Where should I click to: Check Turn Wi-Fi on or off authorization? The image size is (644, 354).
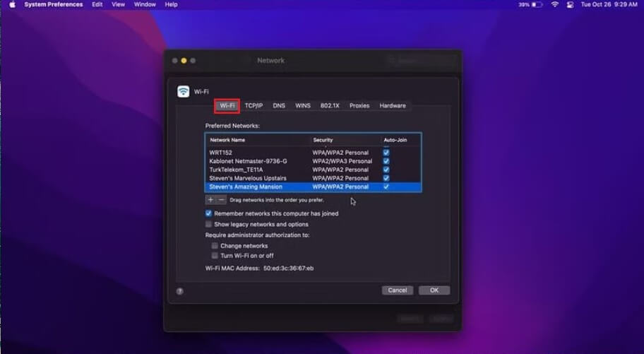(x=215, y=256)
